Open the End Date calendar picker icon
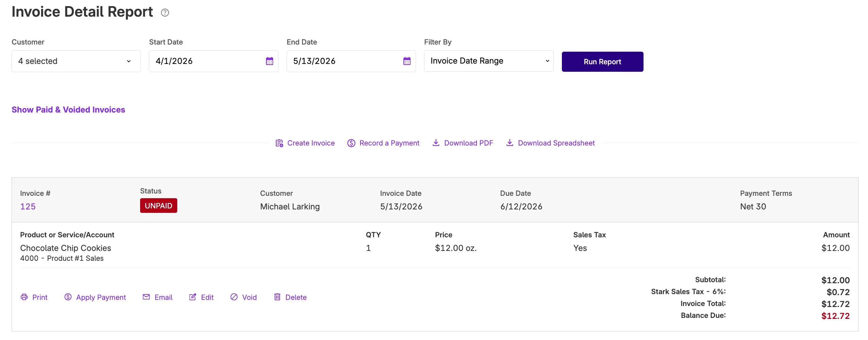 [407, 61]
